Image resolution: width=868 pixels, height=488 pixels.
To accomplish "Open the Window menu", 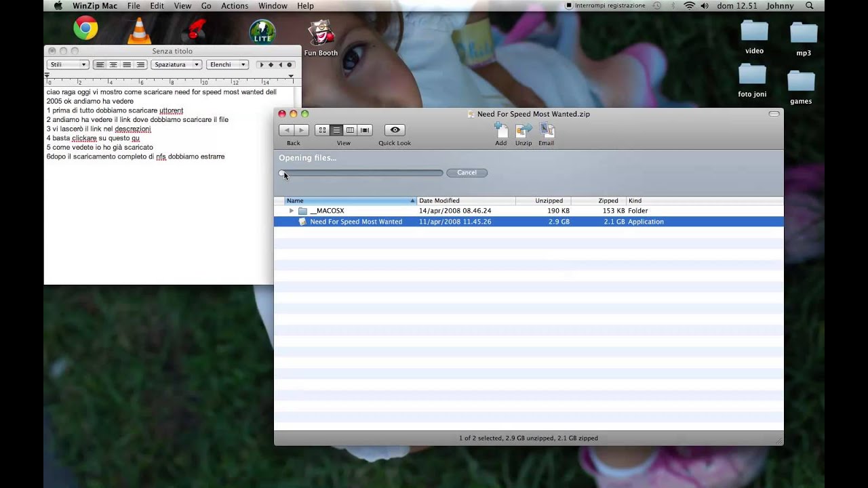I will [x=273, y=5].
